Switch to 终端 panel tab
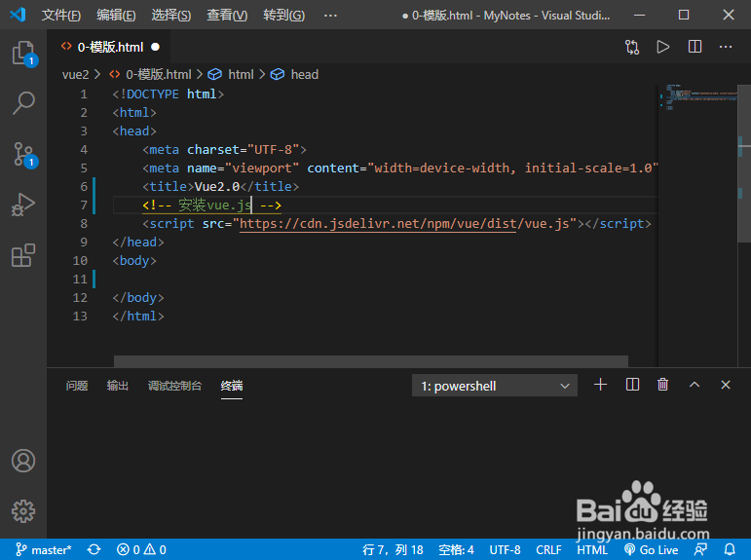The height and width of the screenshot is (560, 751). click(x=232, y=386)
